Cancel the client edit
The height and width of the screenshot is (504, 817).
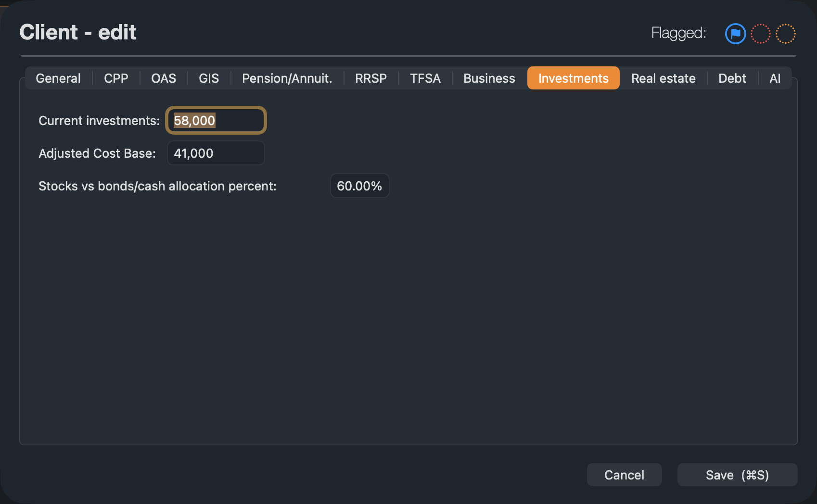coord(624,475)
